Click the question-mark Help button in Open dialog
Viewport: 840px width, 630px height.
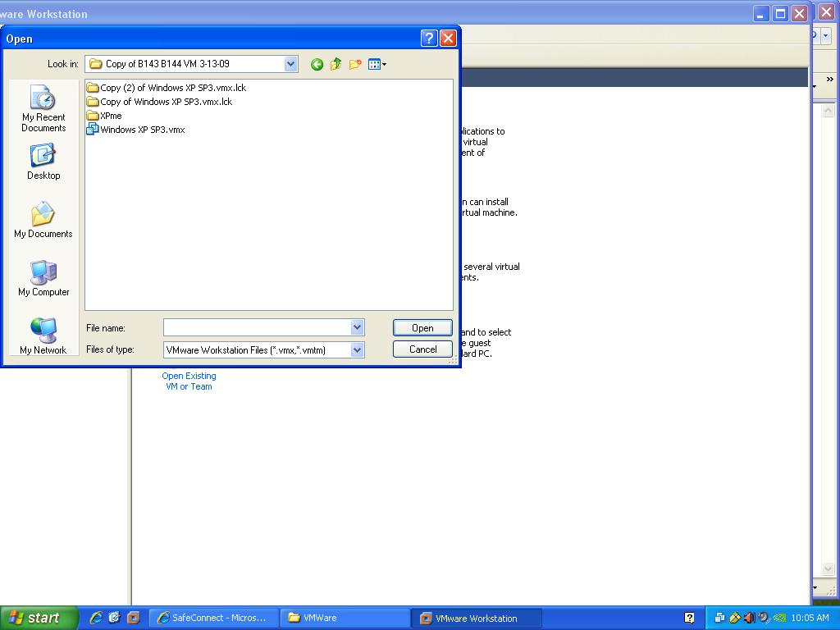[x=428, y=38]
